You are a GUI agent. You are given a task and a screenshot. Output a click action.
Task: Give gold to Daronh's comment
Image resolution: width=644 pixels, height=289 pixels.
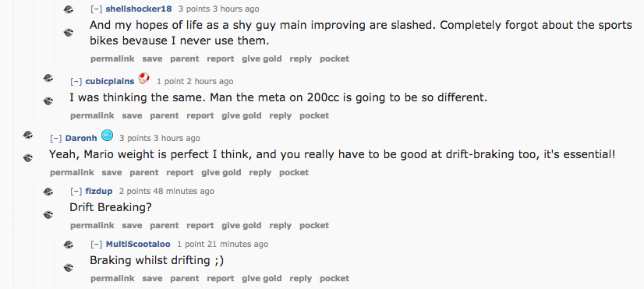coord(221,172)
